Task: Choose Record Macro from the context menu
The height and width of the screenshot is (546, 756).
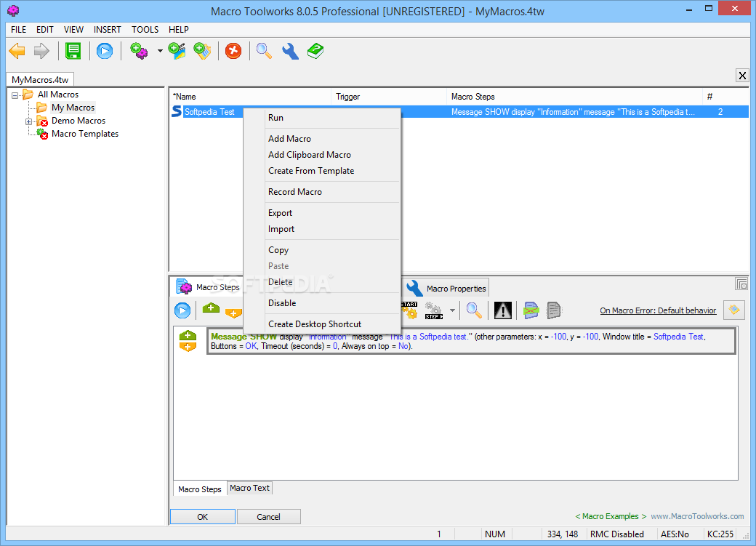Action: tap(322, 192)
